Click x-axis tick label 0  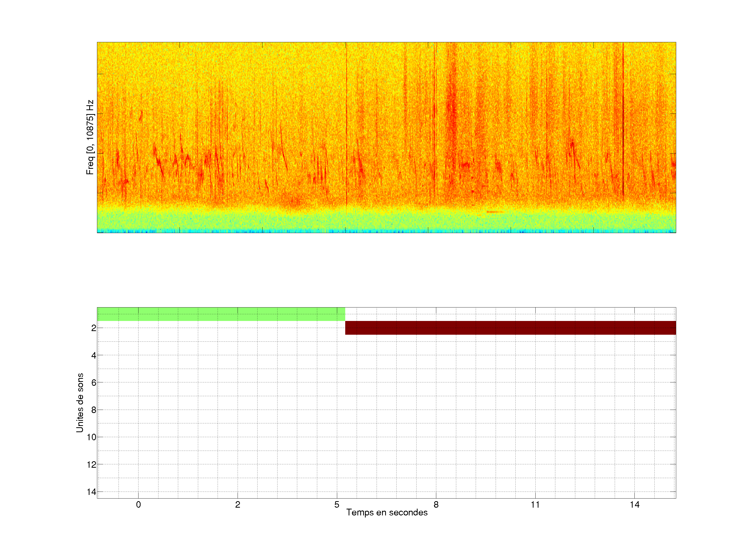click(x=139, y=505)
